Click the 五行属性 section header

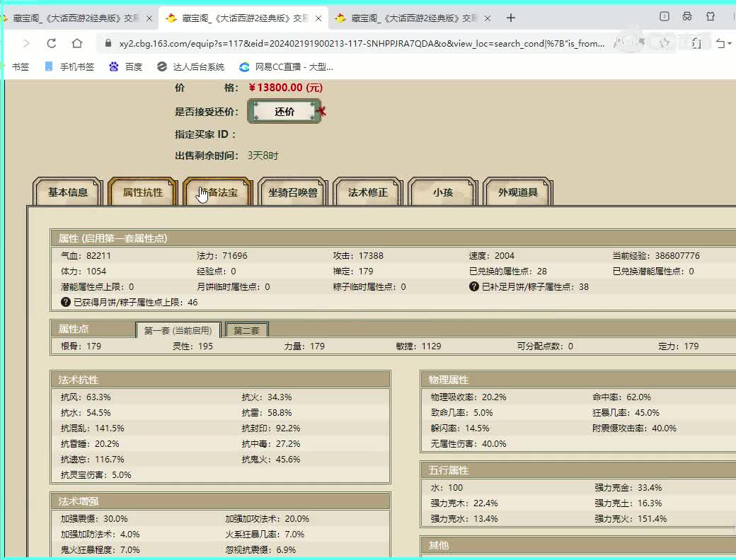[x=578, y=470]
